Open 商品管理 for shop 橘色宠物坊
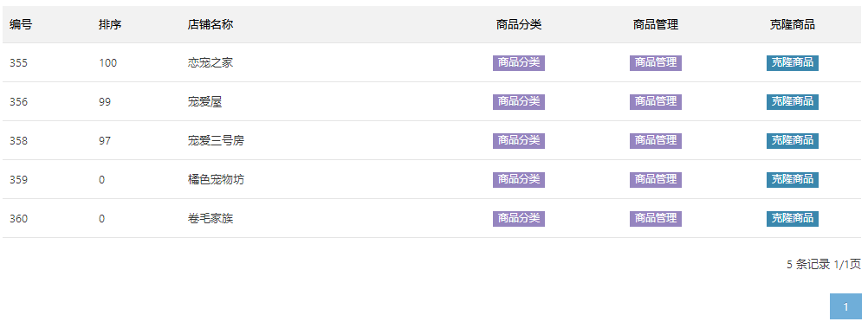 [656, 180]
